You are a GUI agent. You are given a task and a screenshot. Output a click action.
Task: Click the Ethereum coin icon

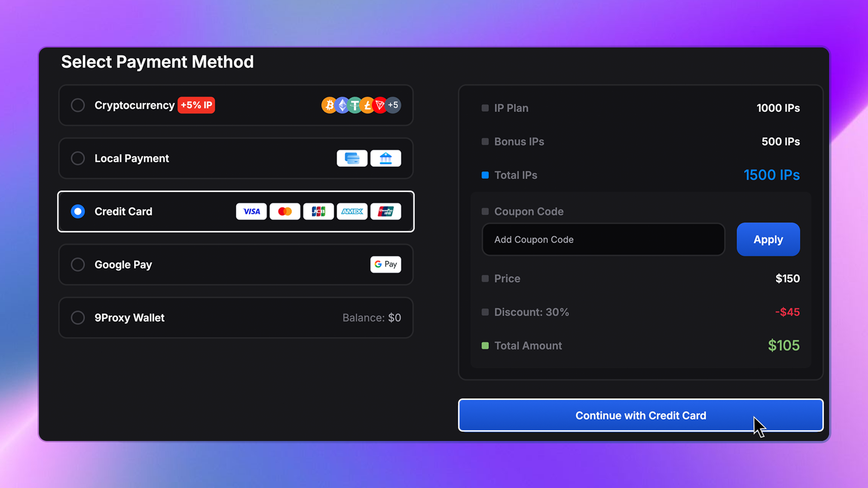(x=342, y=105)
